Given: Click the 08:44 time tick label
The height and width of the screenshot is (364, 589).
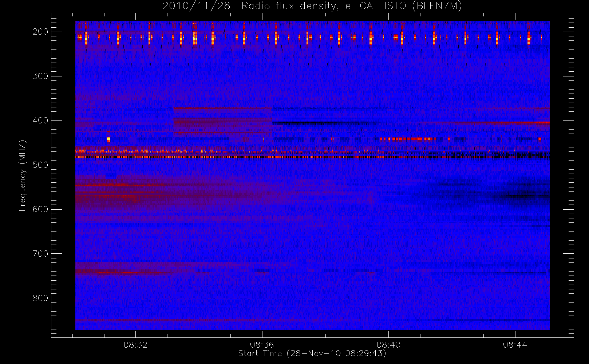Looking at the screenshot, I should 515,345.
